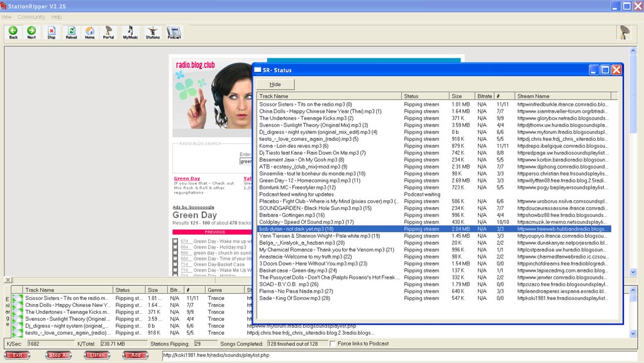The height and width of the screenshot is (363, 644).
Task: Check the box next to Green Day - Time of your life
Action: [175, 259]
